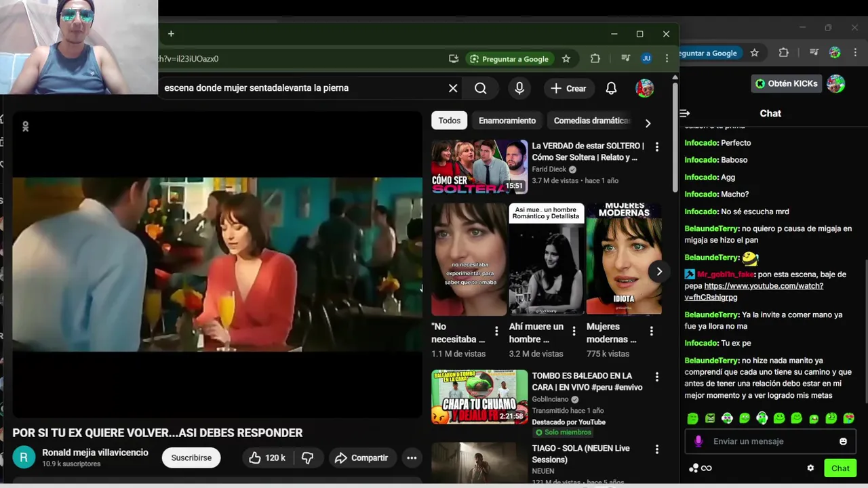Click the Compartir button
Screen dimensions: 868x488
click(x=361, y=457)
